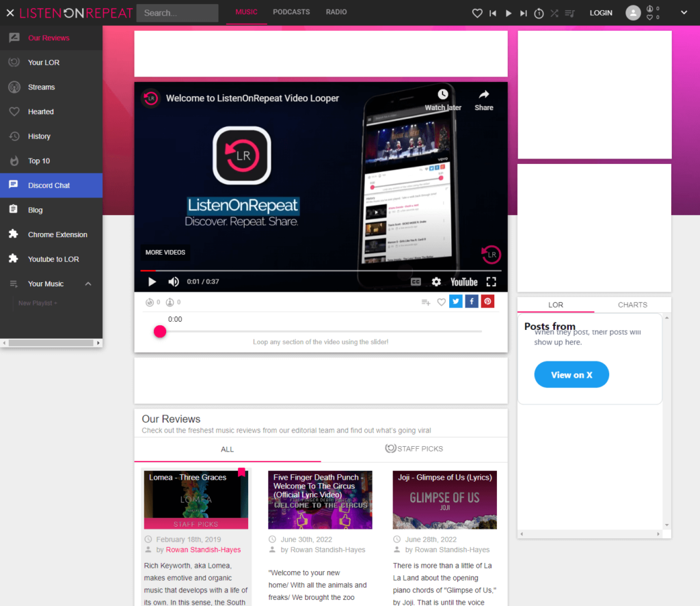Toggle closed captions on the video
The width and height of the screenshot is (700, 606).
[416, 281]
